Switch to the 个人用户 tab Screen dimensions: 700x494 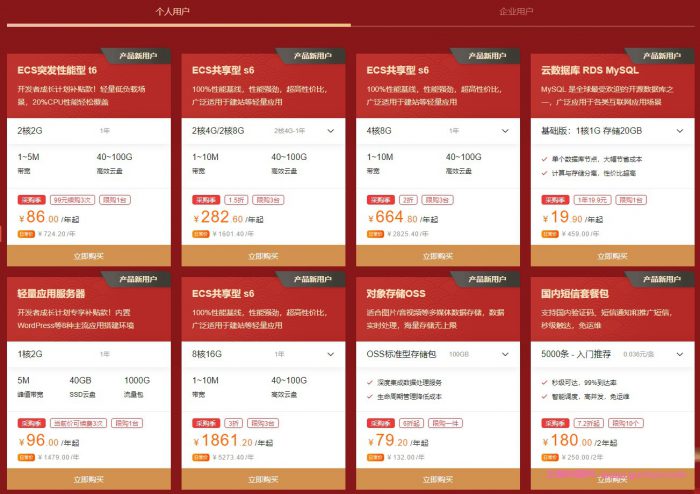(x=176, y=12)
